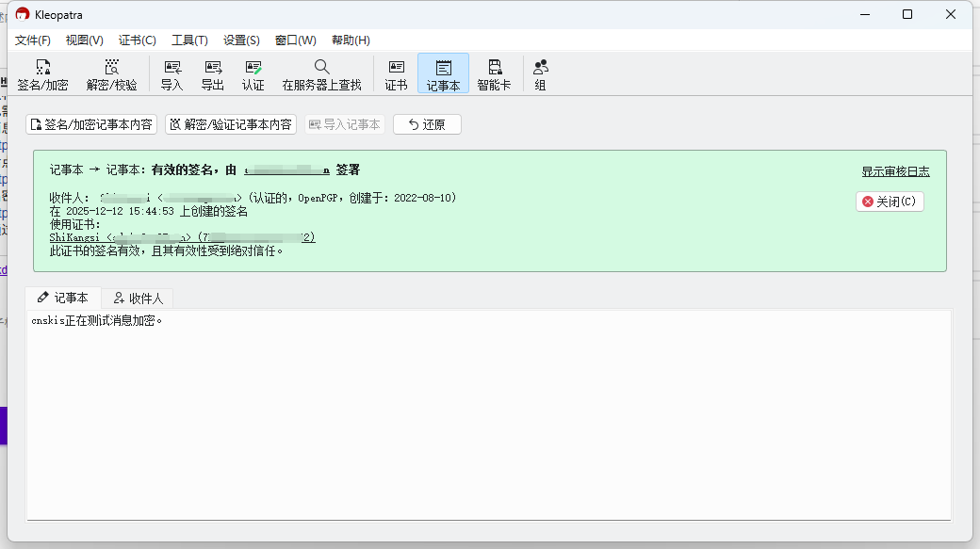Open the 设置 menu

[241, 40]
